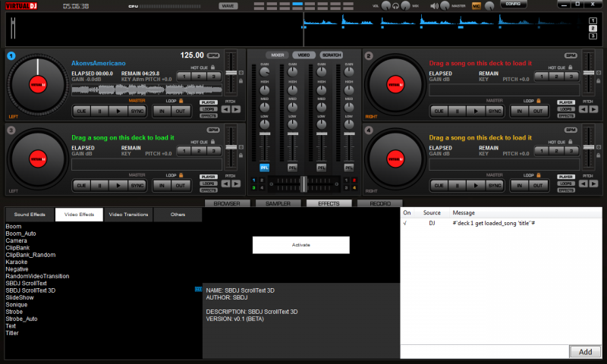Sync deck 1 tempo
607x364 pixels.
tap(137, 111)
